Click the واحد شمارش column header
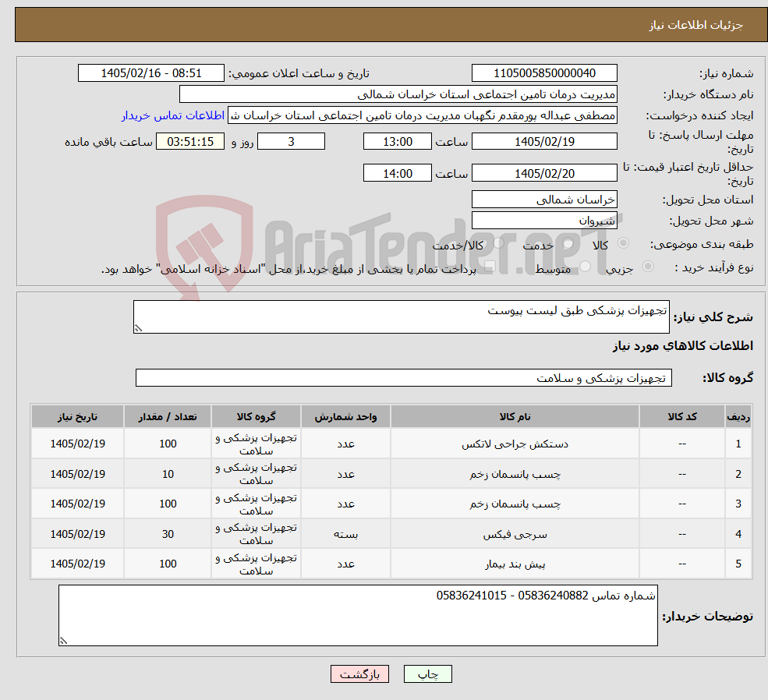Image resolution: width=768 pixels, height=700 pixels. coord(345,416)
